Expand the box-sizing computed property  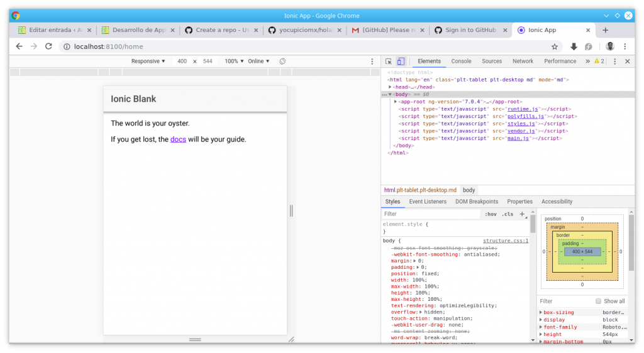541,312
